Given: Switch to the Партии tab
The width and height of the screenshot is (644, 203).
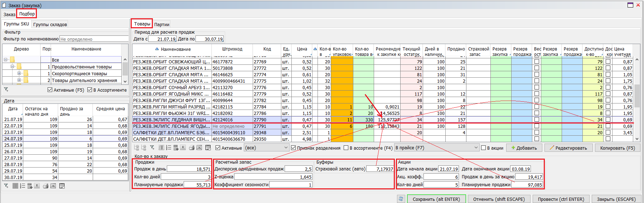Looking at the screenshot, I should [x=162, y=24].
